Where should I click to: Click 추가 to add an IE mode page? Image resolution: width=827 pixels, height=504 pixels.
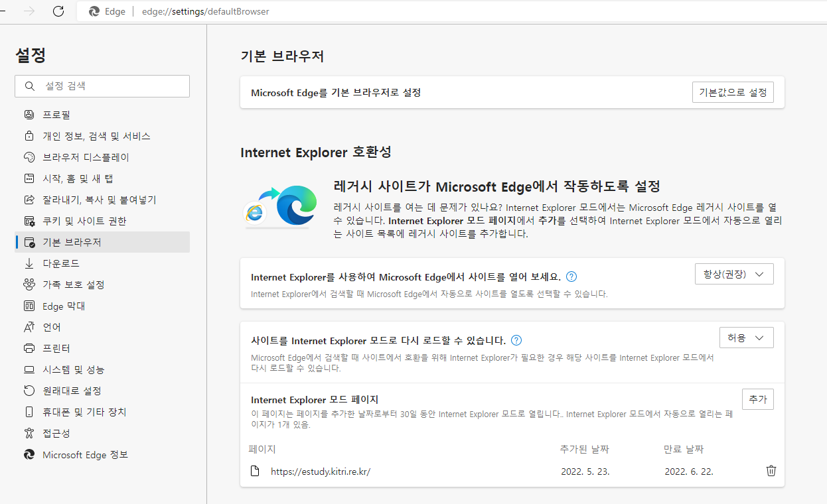tap(758, 399)
